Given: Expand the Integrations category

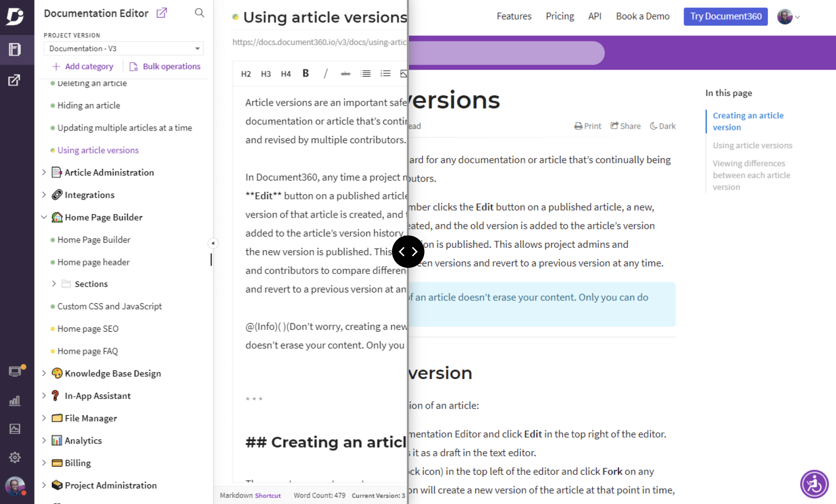Looking at the screenshot, I should (x=44, y=195).
